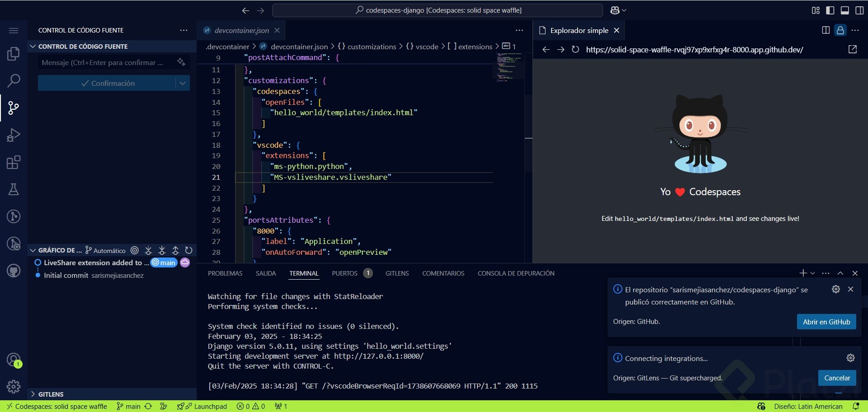The image size is (868, 412).
Task: Switch to the PROBLEMAS panel tab
Action: pyautogui.click(x=225, y=273)
